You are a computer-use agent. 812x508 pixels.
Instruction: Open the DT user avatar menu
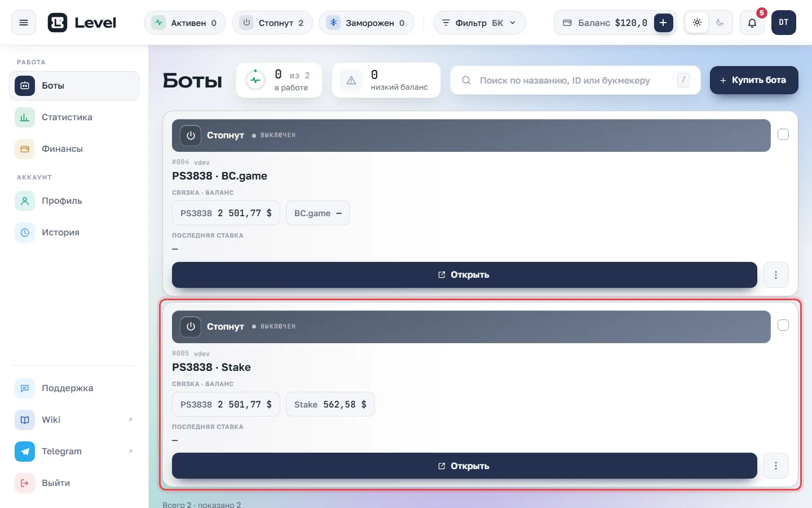click(784, 23)
